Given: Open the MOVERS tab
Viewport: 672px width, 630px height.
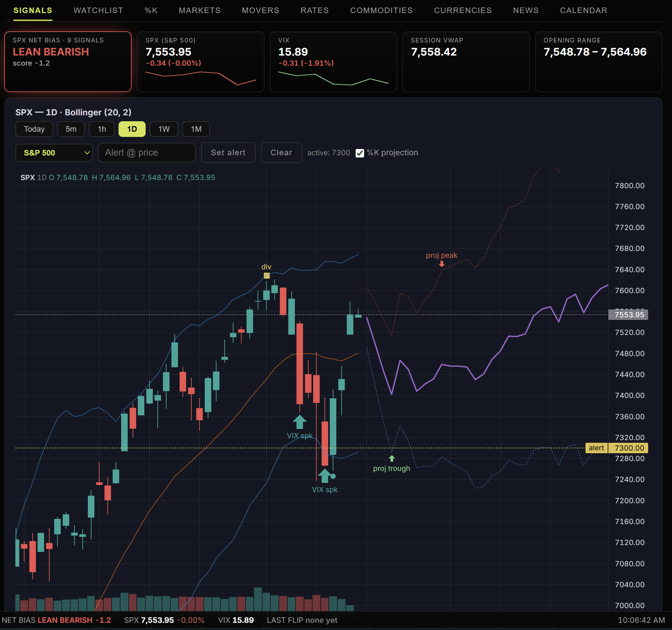Looking at the screenshot, I should 261,10.
